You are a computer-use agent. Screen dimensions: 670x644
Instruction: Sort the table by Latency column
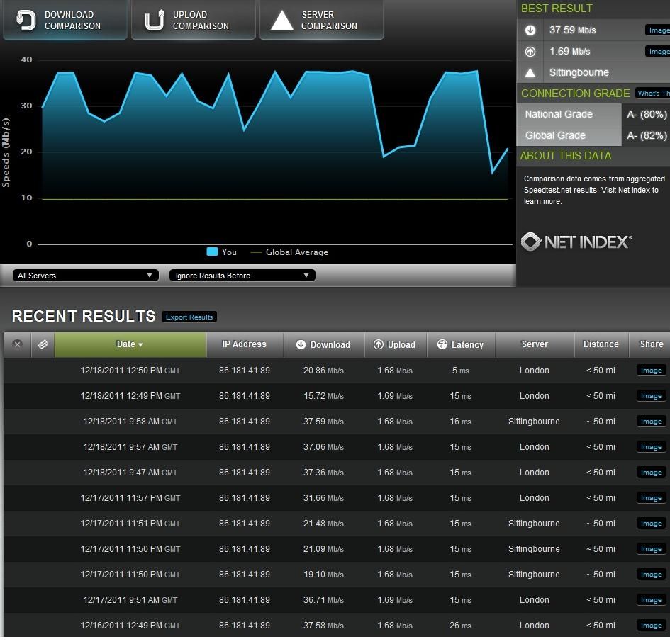pyautogui.click(x=461, y=345)
